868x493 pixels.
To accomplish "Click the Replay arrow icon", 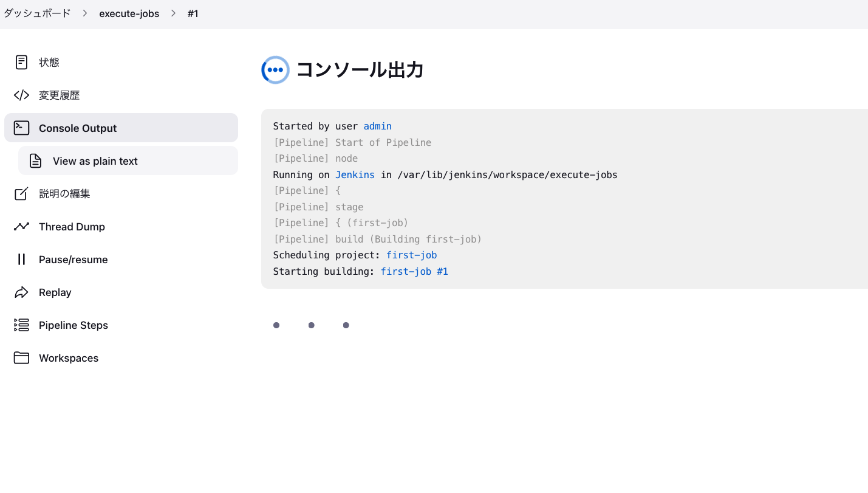I will tap(21, 292).
